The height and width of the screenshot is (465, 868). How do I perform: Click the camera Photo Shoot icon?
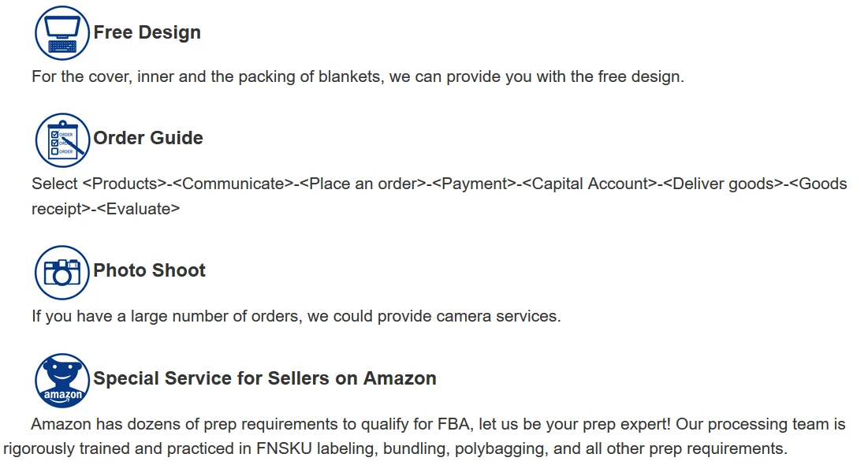pyautogui.click(x=62, y=272)
